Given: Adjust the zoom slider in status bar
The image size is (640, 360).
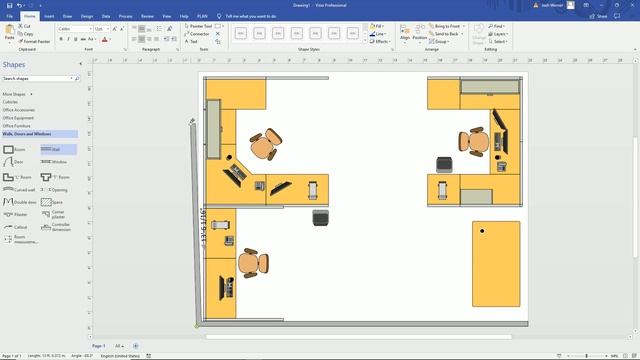Looking at the screenshot, I should point(587,356).
